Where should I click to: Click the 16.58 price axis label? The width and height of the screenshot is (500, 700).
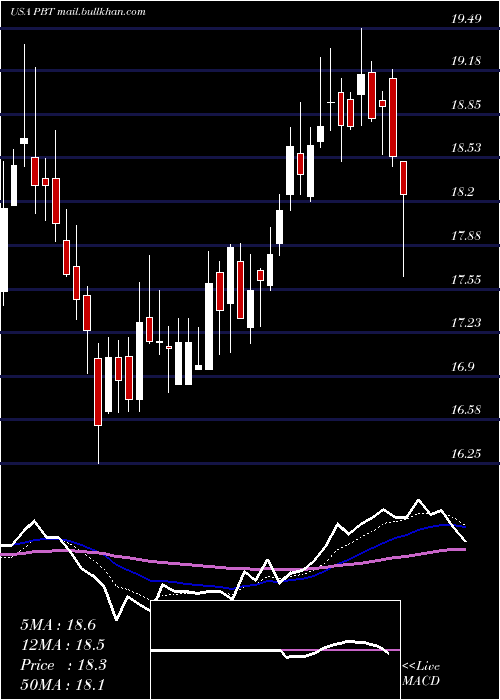click(x=466, y=410)
